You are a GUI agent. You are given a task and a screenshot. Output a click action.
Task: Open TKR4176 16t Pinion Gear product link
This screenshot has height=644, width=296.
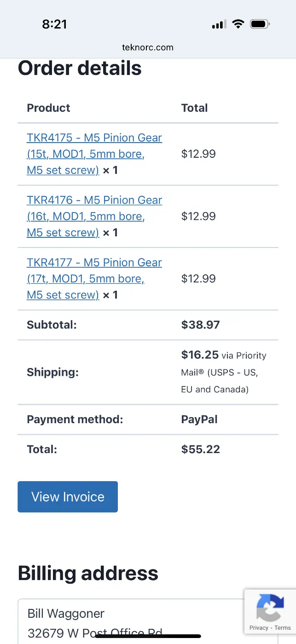point(94,216)
